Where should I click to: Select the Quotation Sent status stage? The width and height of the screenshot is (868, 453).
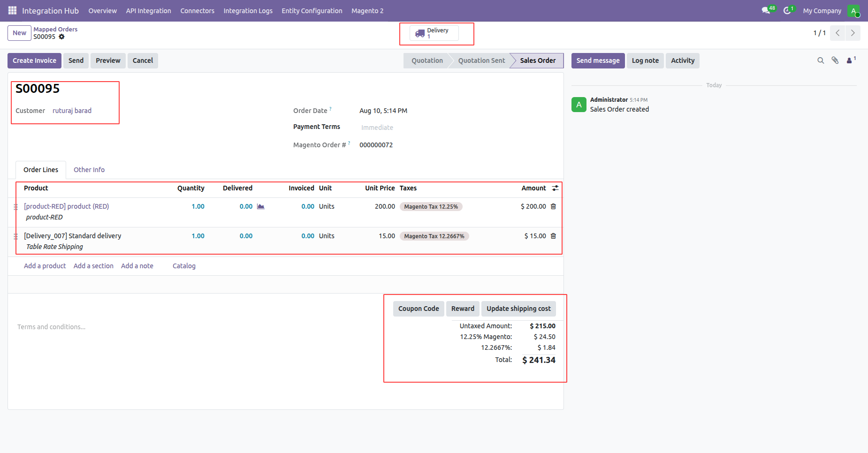pyautogui.click(x=481, y=60)
